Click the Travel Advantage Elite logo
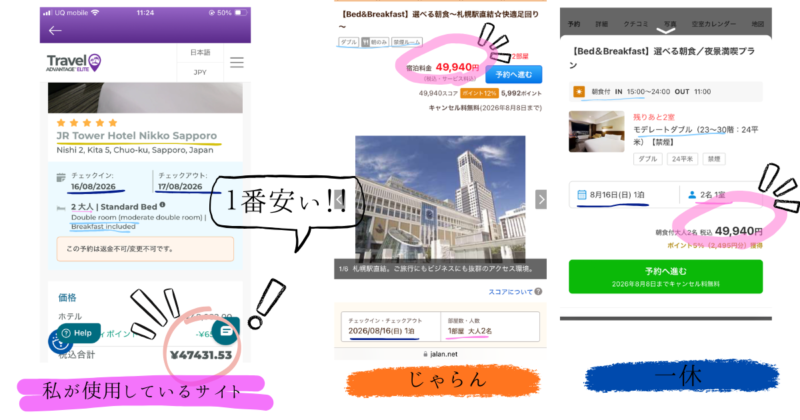Screen dimensions: 800x420 74,63
